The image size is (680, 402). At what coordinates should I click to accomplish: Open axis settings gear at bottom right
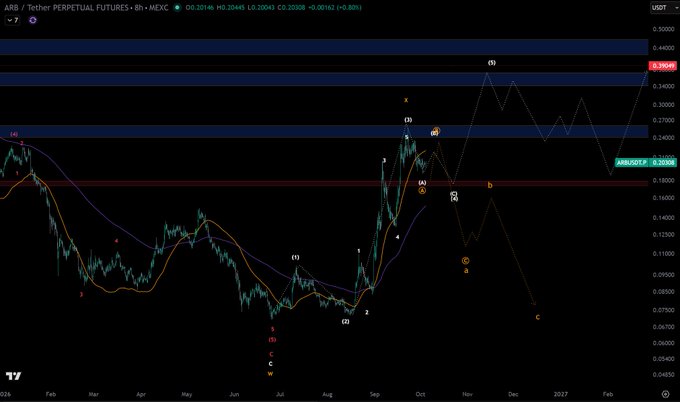pos(665,394)
